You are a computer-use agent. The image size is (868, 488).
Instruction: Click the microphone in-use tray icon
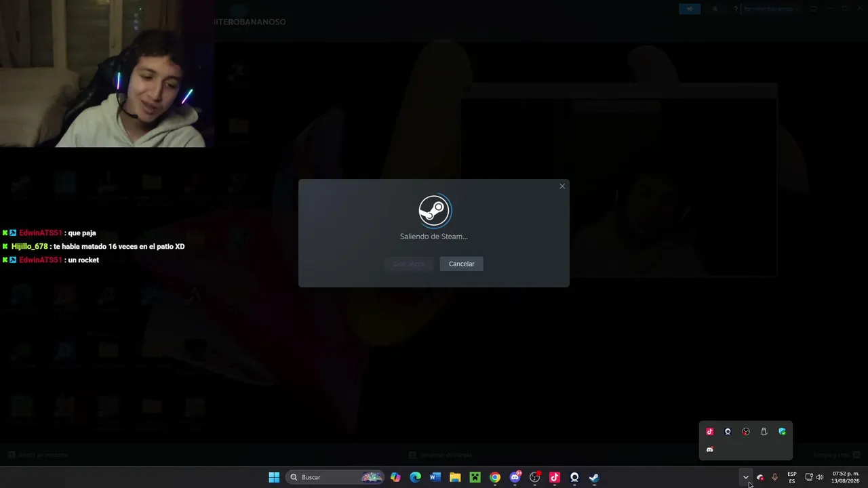point(774,477)
